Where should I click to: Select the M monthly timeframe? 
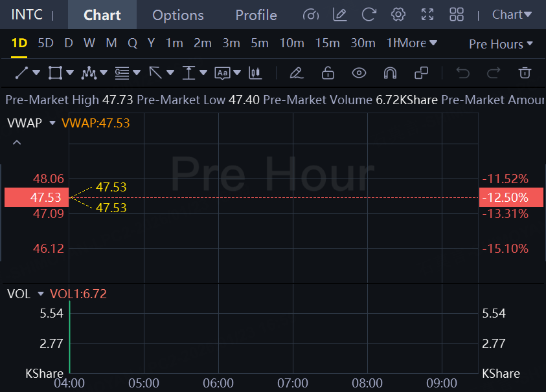tap(111, 43)
